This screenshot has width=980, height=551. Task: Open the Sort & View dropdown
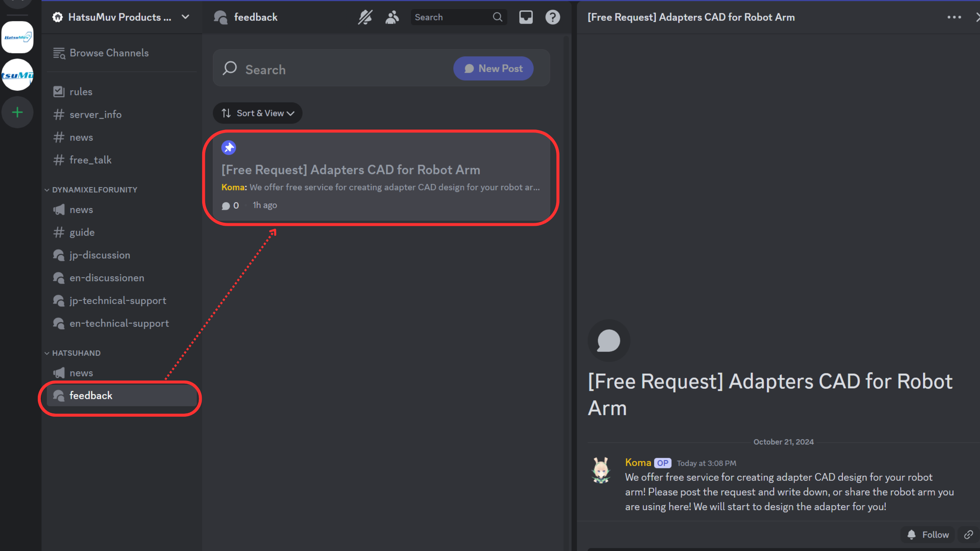258,113
